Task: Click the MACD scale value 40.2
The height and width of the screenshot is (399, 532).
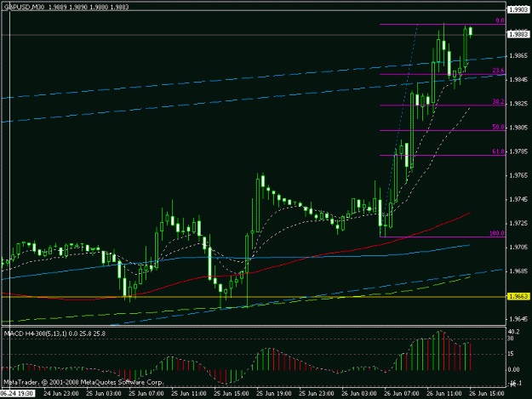Action: pyautogui.click(x=513, y=332)
